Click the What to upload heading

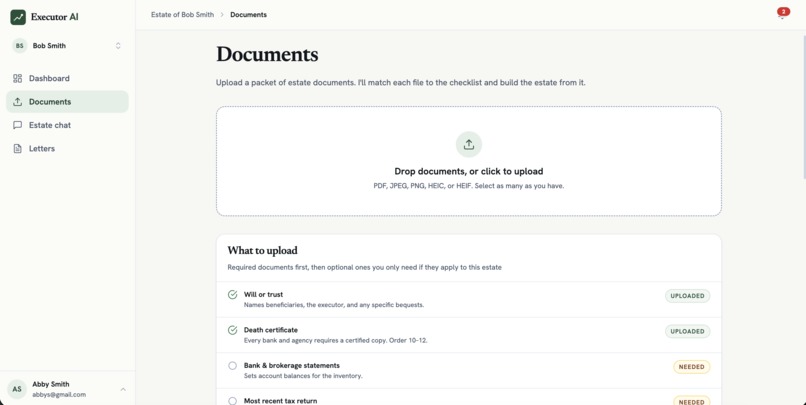tap(262, 250)
